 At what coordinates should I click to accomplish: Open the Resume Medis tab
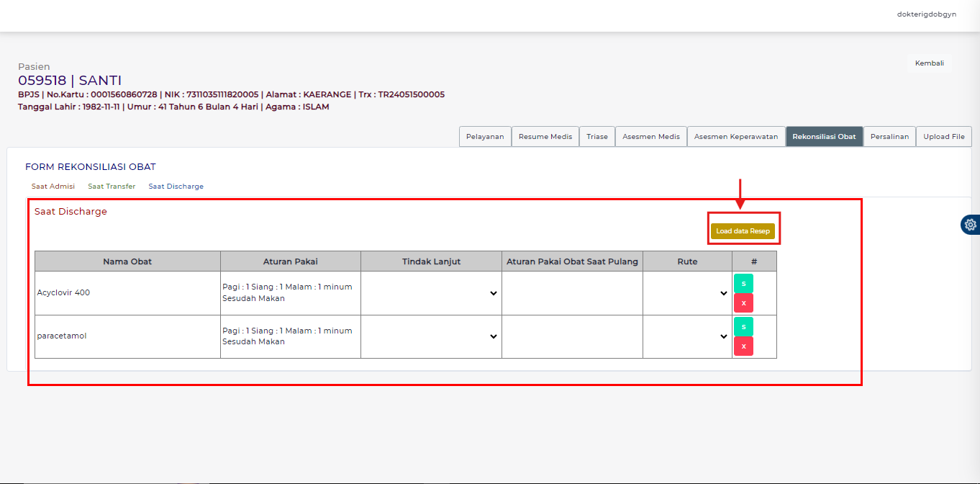coord(545,137)
